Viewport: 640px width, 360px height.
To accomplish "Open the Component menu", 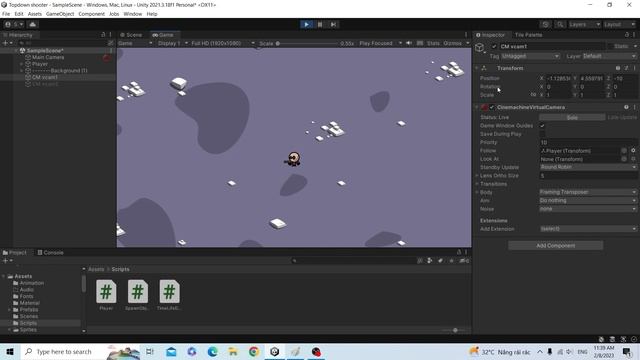I will [x=91, y=14].
